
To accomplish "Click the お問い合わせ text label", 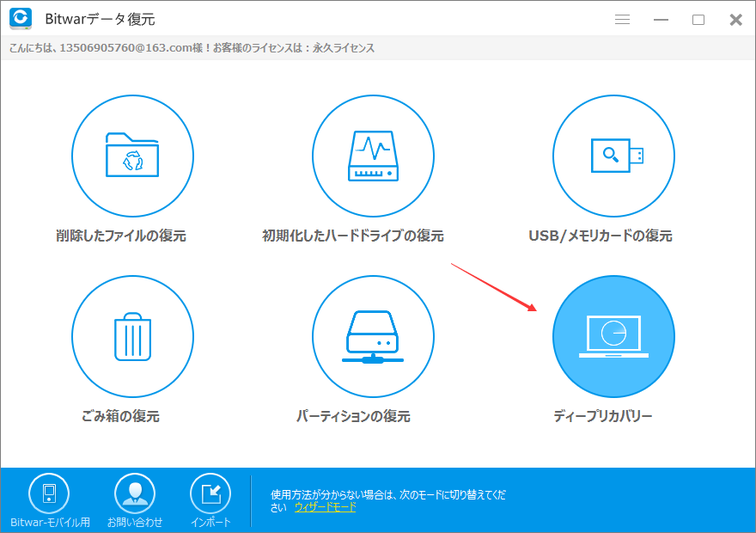I will tap(135, 523).
